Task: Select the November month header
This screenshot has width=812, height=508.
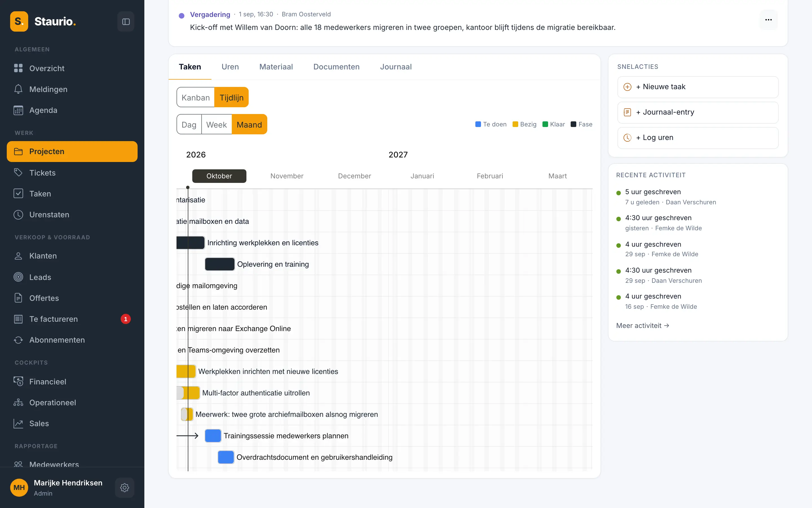Action: [287, 176]
